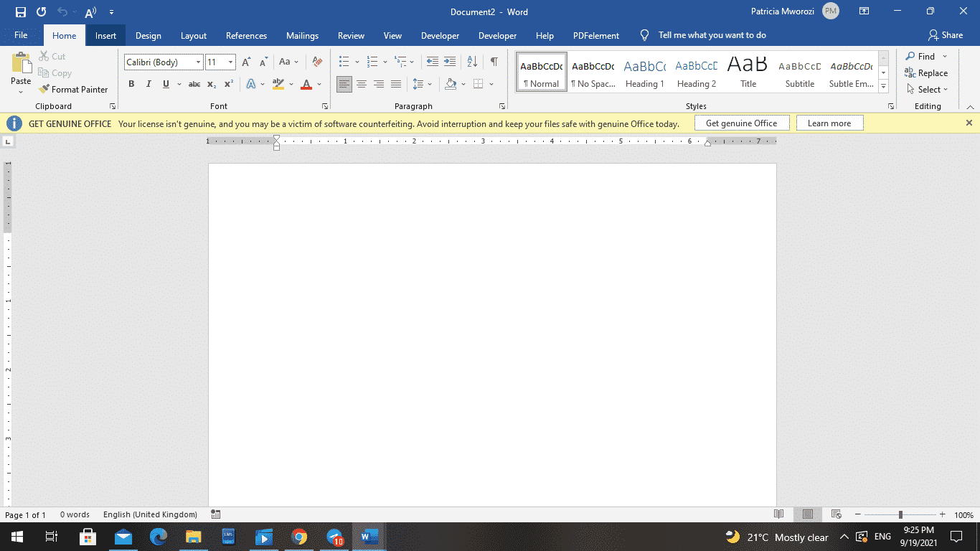Click the Read Aloud icon in Quick Access Toolbar

[x=90, y=12]
